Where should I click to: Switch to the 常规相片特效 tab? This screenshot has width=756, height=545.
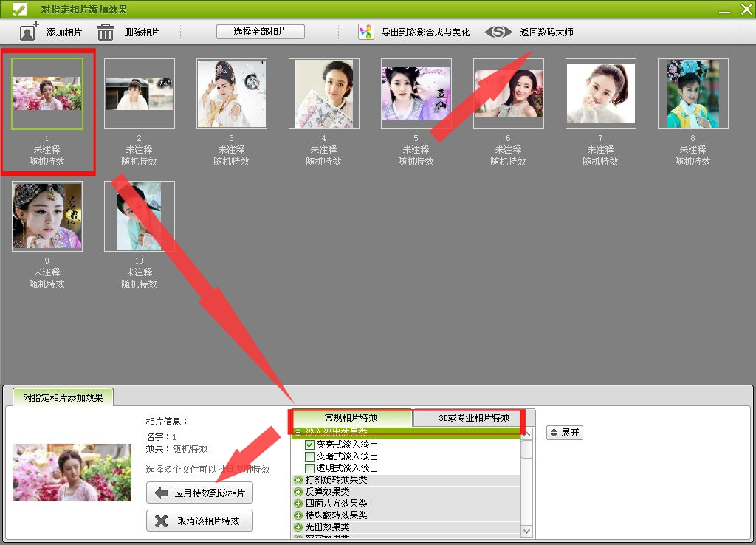tap(351, 418)
